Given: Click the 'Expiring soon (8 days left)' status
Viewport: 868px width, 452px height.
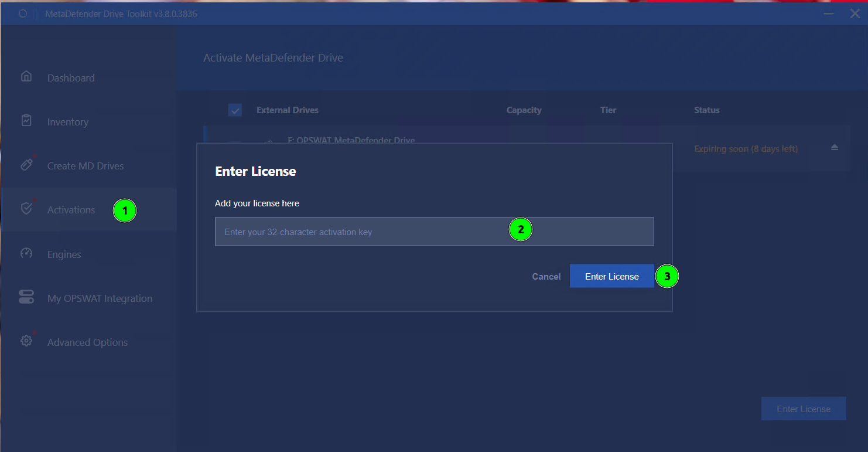Looking at the screenshot, I should tap(746, 149).
